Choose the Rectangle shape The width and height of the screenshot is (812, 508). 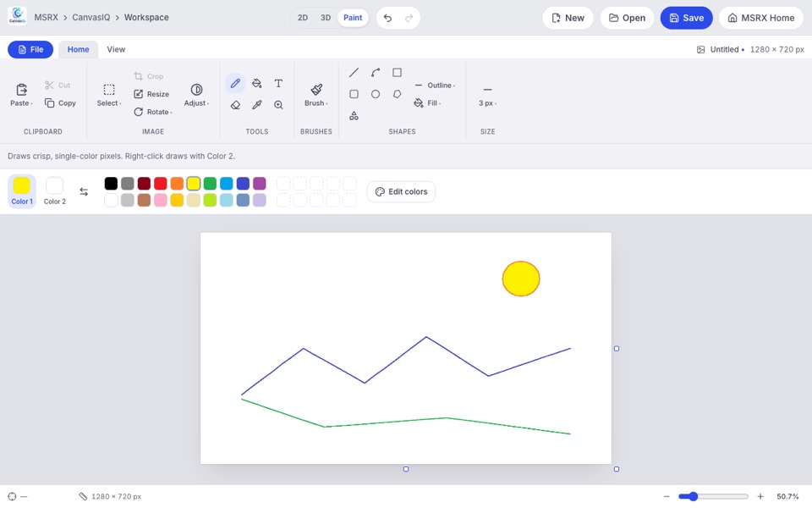[397, 73]
